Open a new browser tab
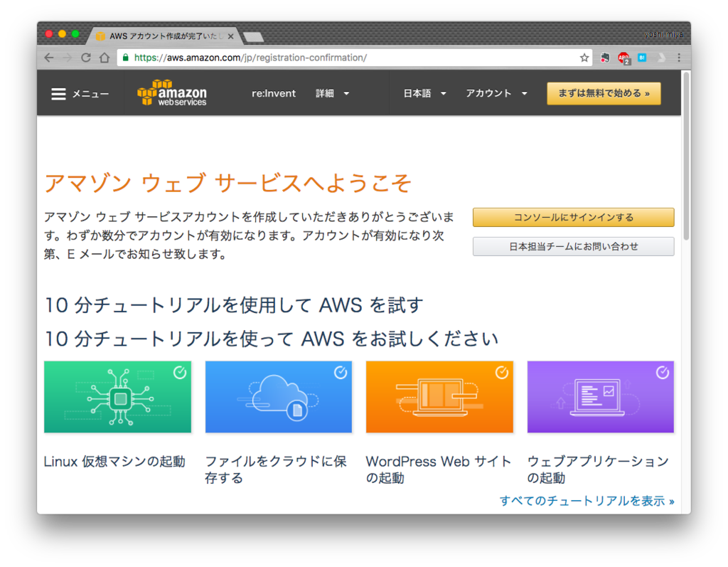728x567 pixels. click(254, 37)
